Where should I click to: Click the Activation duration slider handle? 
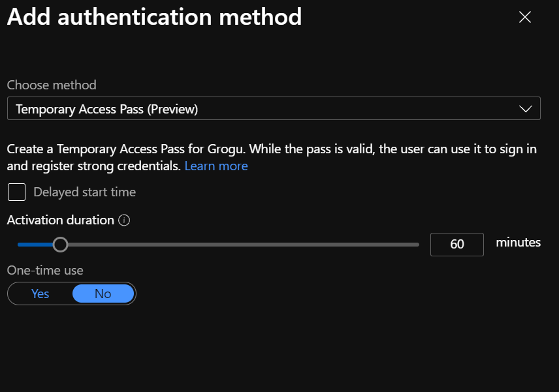click(60, 245)
